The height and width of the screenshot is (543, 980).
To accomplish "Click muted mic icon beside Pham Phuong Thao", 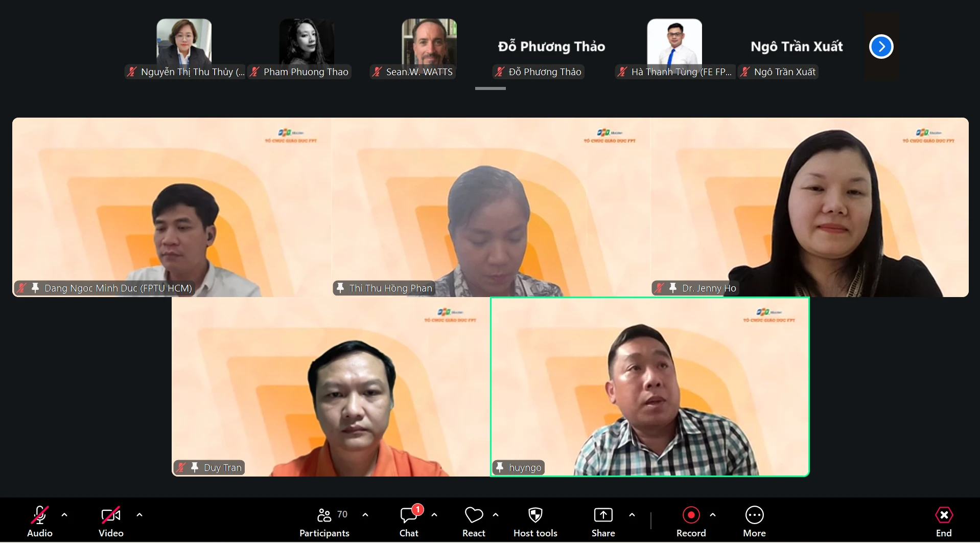I will tap(254, 72).
